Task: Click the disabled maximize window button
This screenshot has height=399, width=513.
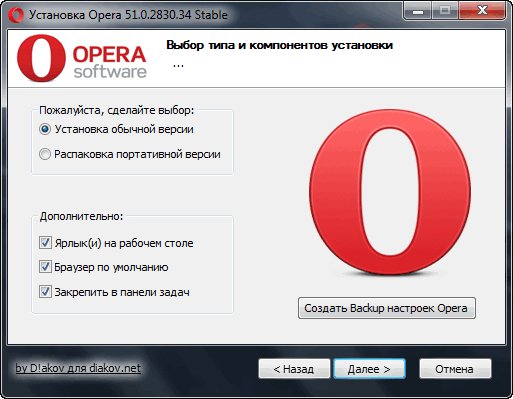Action: pyautogui.click(x=445, y=11)
